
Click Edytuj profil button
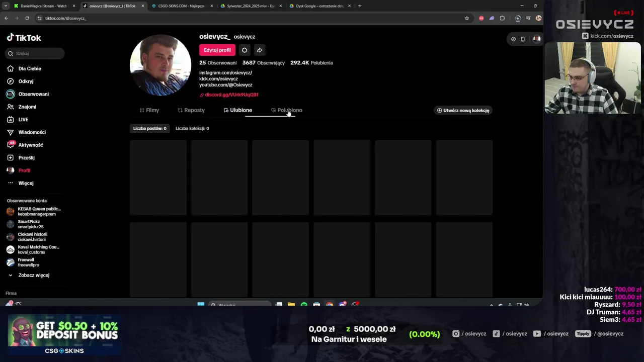[x=217, y=50]
